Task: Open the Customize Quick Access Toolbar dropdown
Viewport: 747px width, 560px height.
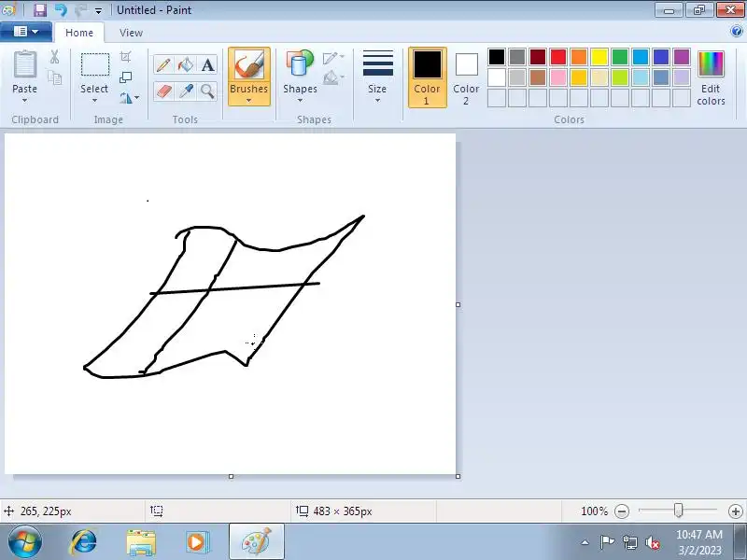Action: (x=98, y=10)
